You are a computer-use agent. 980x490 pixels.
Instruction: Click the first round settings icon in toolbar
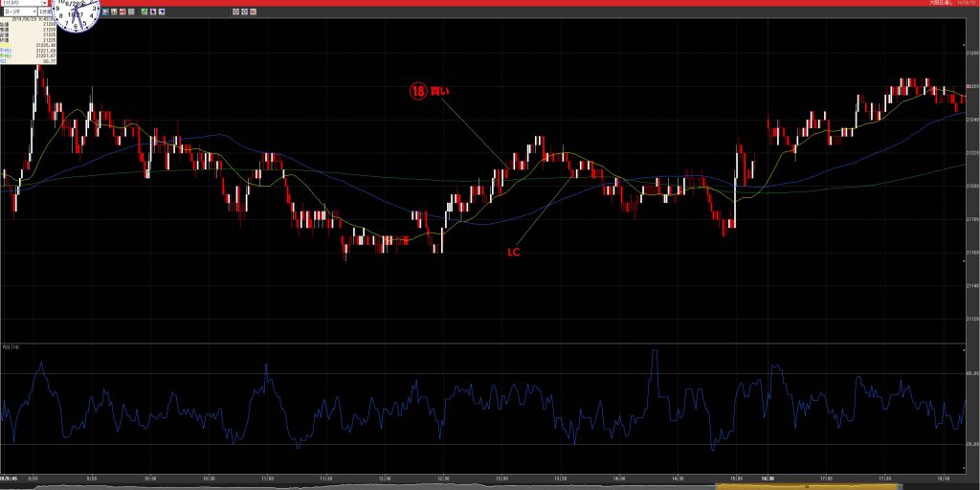click(x=235, y=11)
